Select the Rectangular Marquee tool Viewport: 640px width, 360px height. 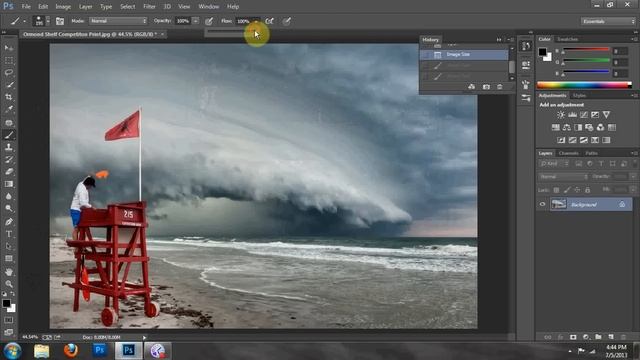tap(9, 61)
